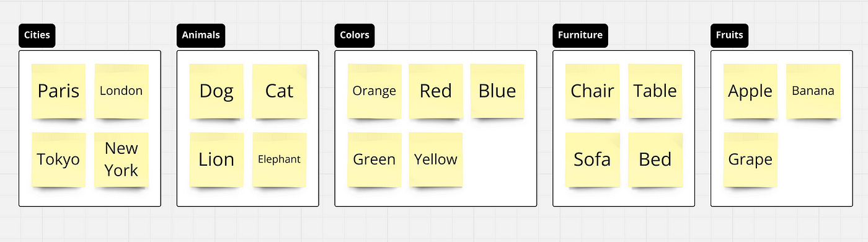The width and height of the screenshot is (868, 242).
Task: Click the Bed sticky note
Action: pyautogui.click(x=655, y=159)
